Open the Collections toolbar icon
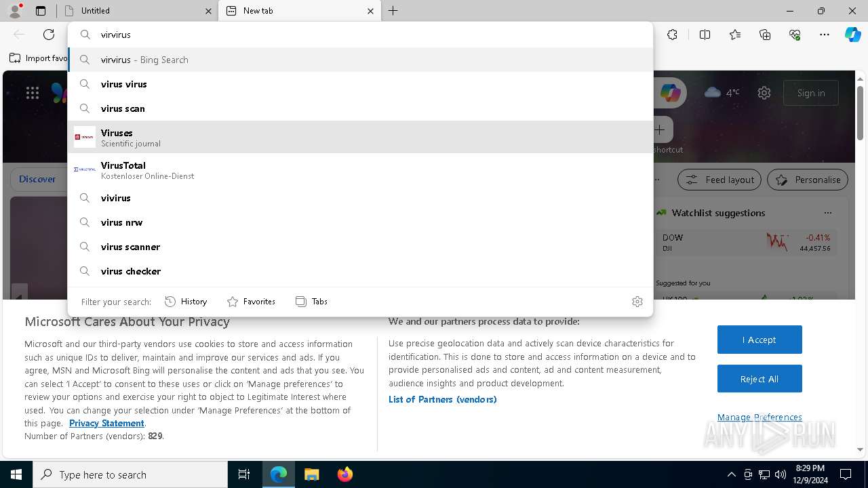868x488 pixels. coord(765,35)
